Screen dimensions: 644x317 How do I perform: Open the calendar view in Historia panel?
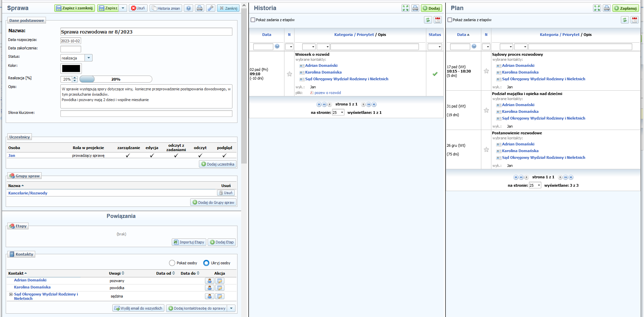[438, 20]
